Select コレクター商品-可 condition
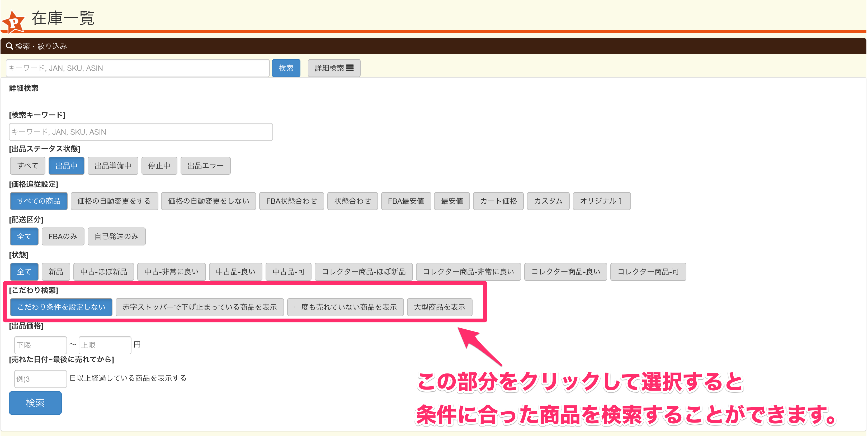868x436 pixels. coord(648,272)
